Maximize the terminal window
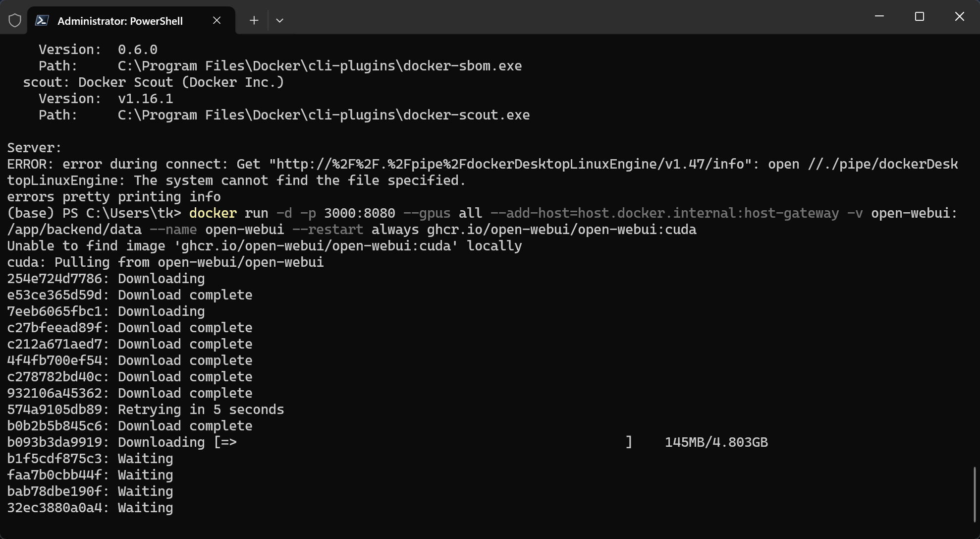 (x=920, y=16)
